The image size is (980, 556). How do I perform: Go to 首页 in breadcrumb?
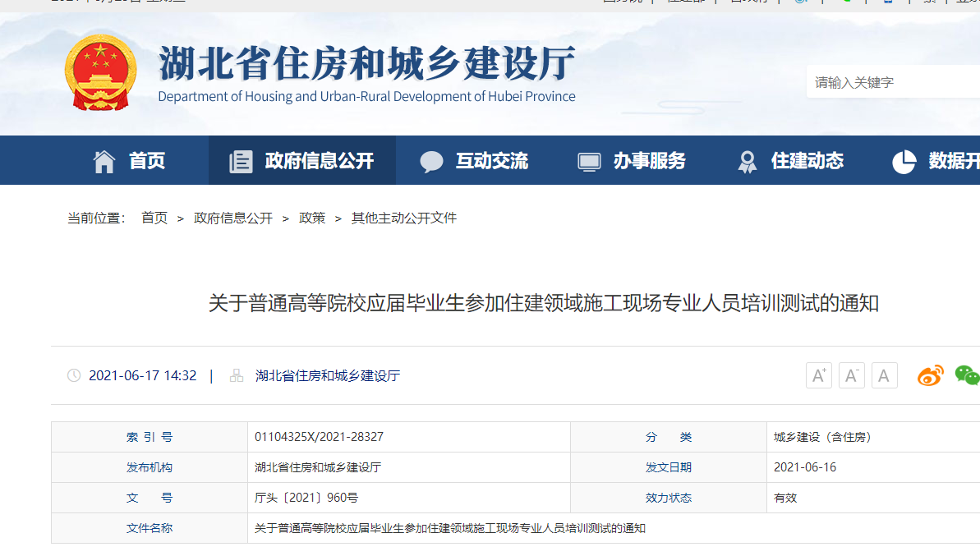point(154,218)
